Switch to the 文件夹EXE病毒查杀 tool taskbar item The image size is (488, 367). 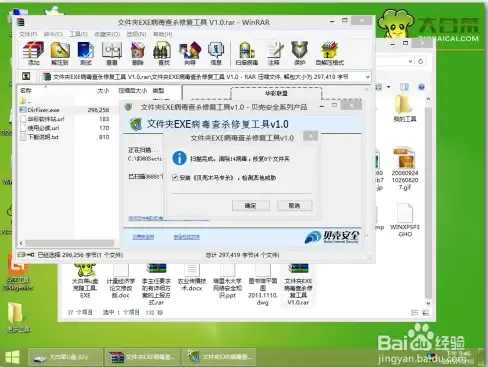(x=219, y=357)
